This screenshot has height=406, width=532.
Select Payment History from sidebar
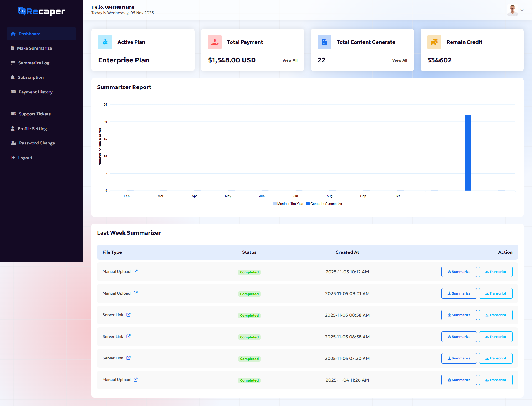pyautogui.click(x=35, y=92)
